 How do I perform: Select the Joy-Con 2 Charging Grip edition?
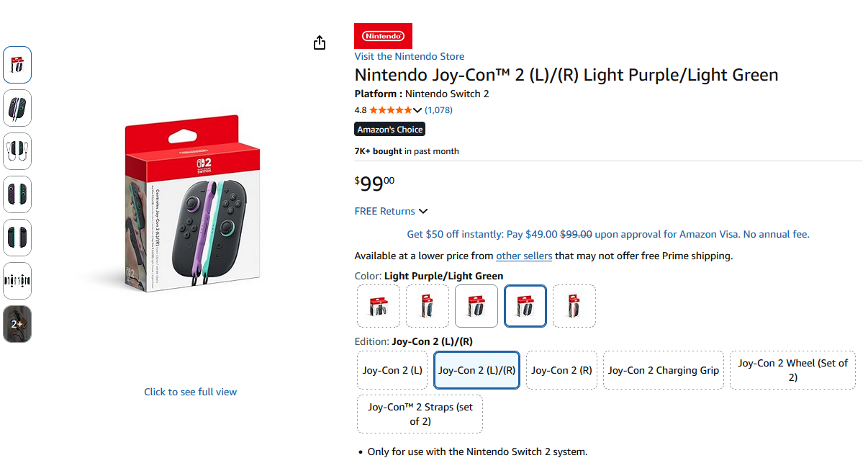click(x=663, y=370)
